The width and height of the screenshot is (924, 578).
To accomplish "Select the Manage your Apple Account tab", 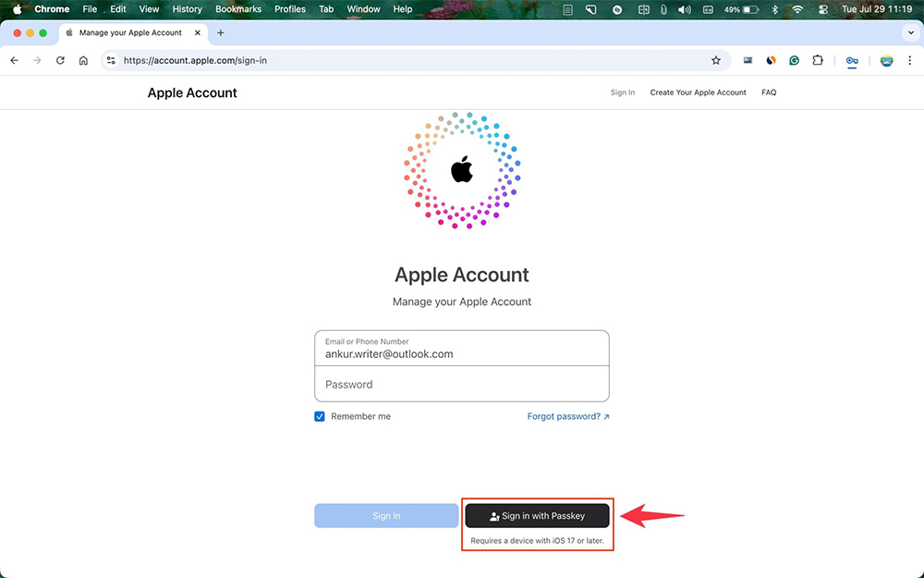I will 129,32.
